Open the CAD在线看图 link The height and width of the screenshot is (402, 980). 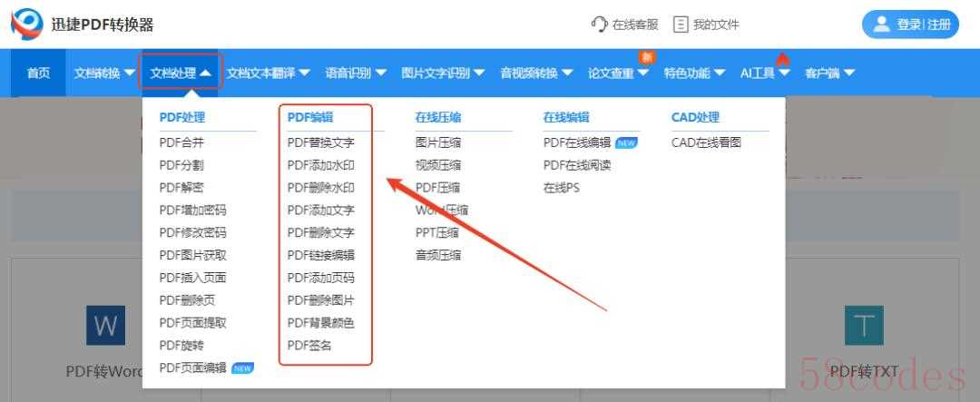706,142
